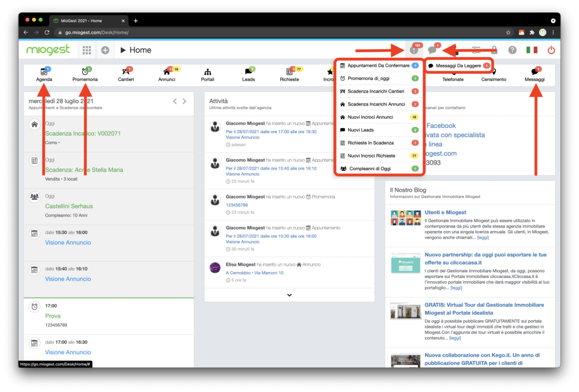Open the help question mark icon
The width and height of the screenshot is (579, 392).
click(x=512, y=50)
